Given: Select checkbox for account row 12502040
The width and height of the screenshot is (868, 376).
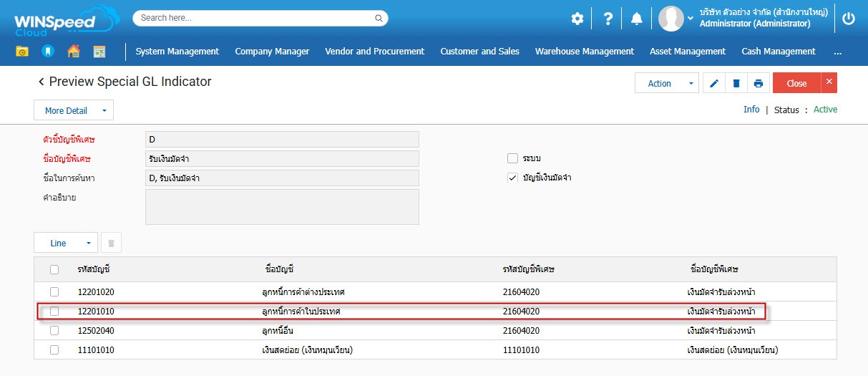Looking at the screenshot, I should (x=54, y=331).
